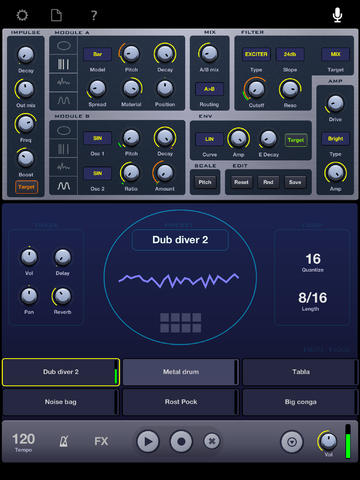Select Module B noise waveform icon
The width and height of the screenshot is (360, 480).
[64, 167]
